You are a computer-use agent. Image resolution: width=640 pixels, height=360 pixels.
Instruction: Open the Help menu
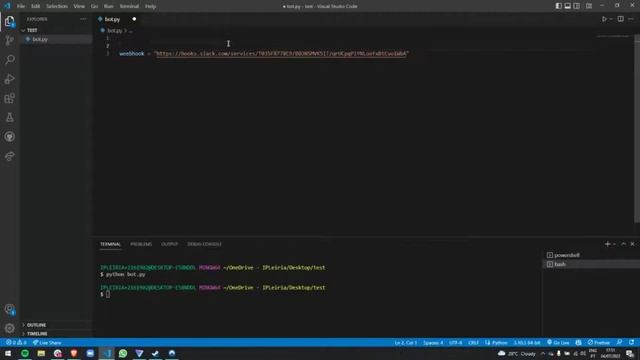(151, 6)
